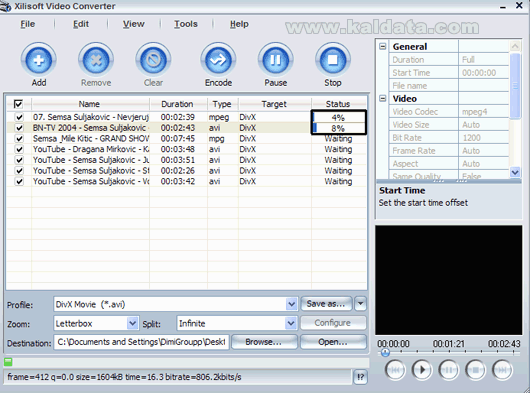Click the 4% progress bar of first file
Image resolution: width=530 pixels, height=393 pixels.
point(338,117)
